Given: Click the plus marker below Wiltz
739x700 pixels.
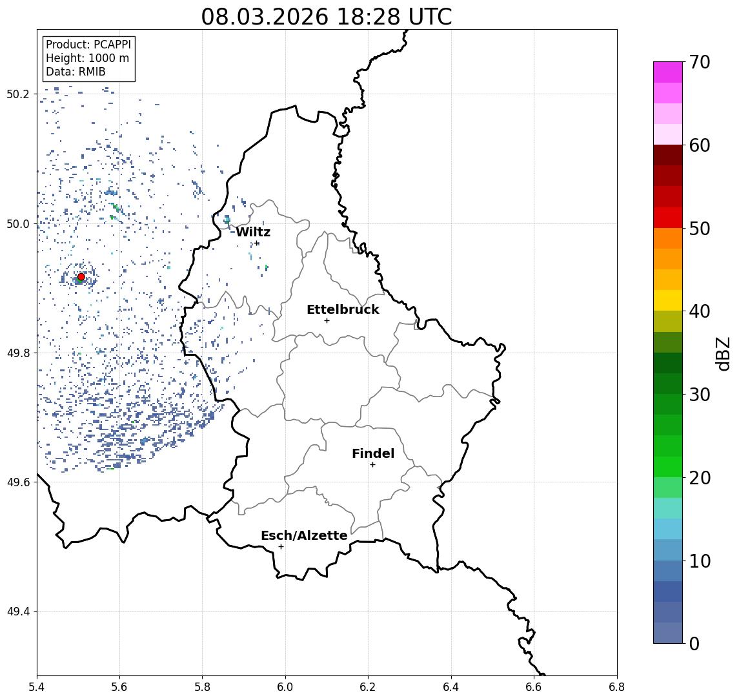Looking at the screenshot, I should 256,243.
